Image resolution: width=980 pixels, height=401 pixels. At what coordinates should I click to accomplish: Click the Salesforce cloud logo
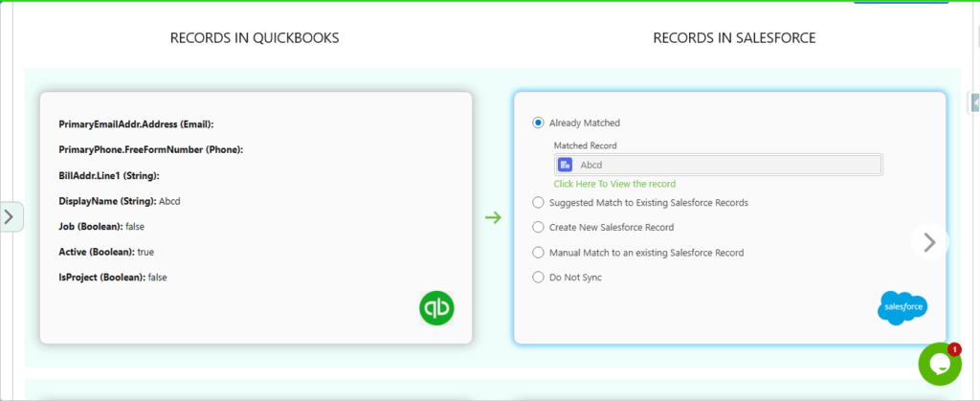(902, 308)
